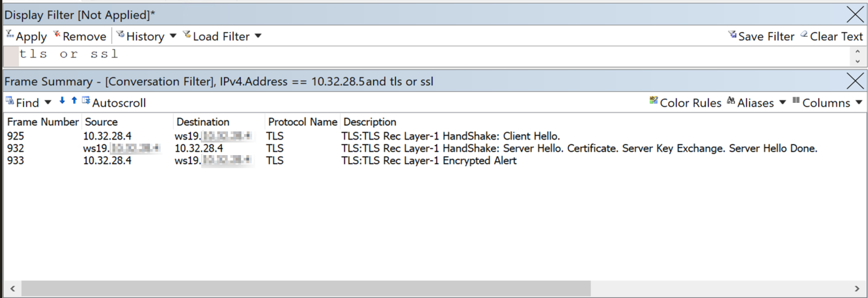Select frame 925 Client Hello row

click(435, 136)
